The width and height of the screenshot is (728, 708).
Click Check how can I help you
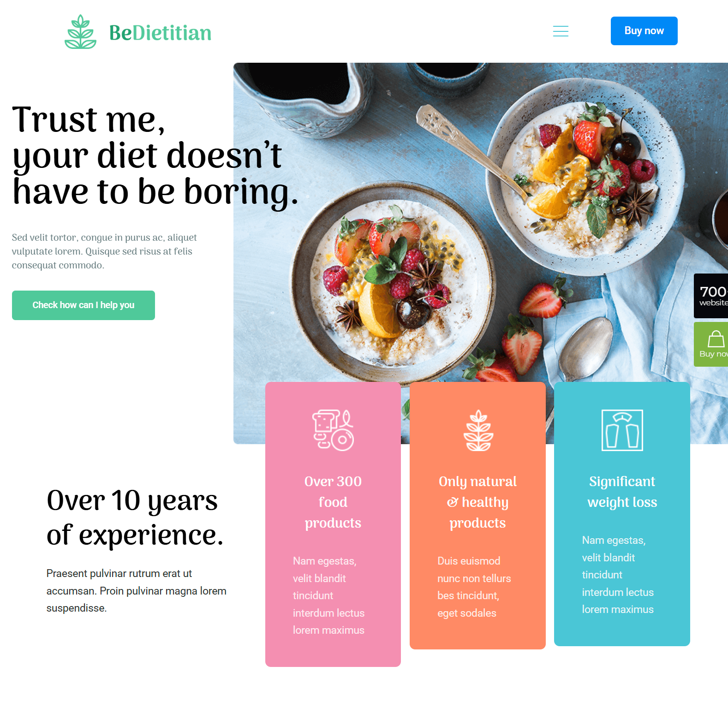coord(84,305)
